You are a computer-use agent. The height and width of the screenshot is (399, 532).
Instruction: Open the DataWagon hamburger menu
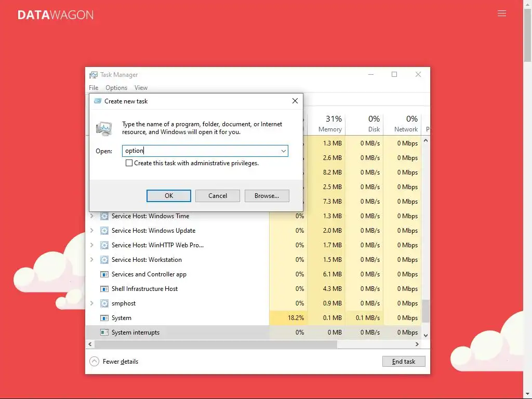[502, 14]
